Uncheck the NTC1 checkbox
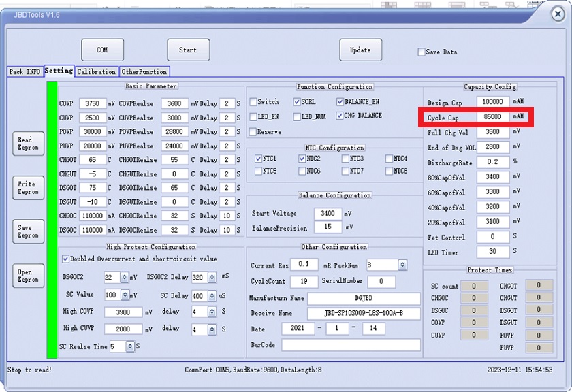The image size is (572, 392). [x=259, y=159]
